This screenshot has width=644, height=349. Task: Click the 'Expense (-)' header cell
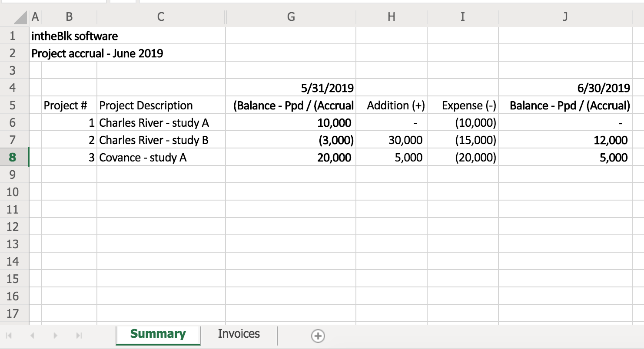[x=463, y=105]
